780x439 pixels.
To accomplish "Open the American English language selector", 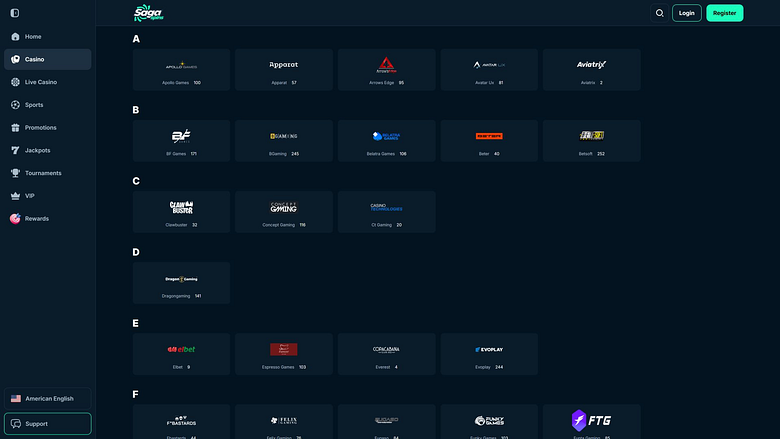I will (47, 399).
